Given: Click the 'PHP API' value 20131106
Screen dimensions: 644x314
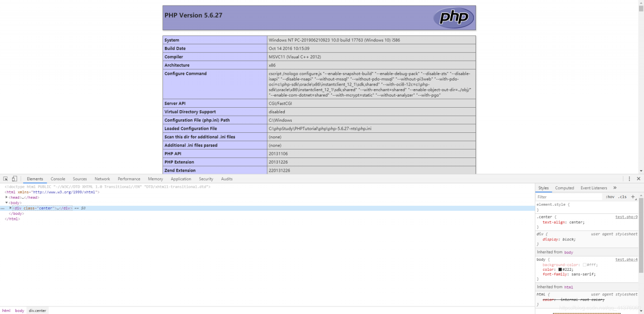Looking at the screenshot, I should point(278,153).
